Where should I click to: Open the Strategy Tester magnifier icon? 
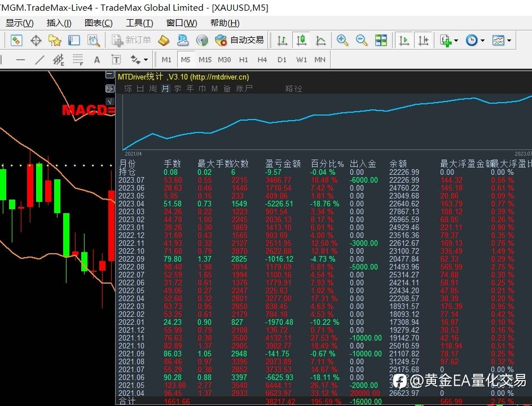(93, 41)
